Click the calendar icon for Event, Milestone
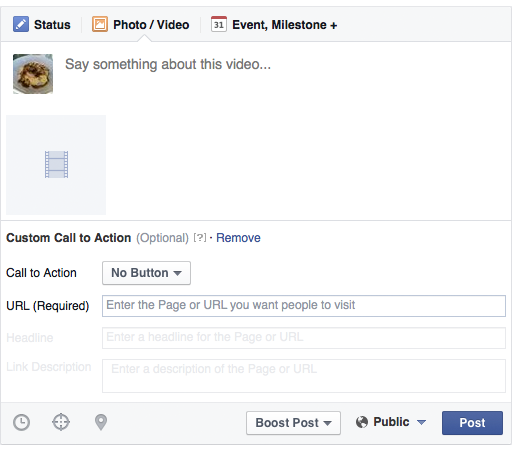512x450 pixels. pyautogui.click(x=219, y=24)
